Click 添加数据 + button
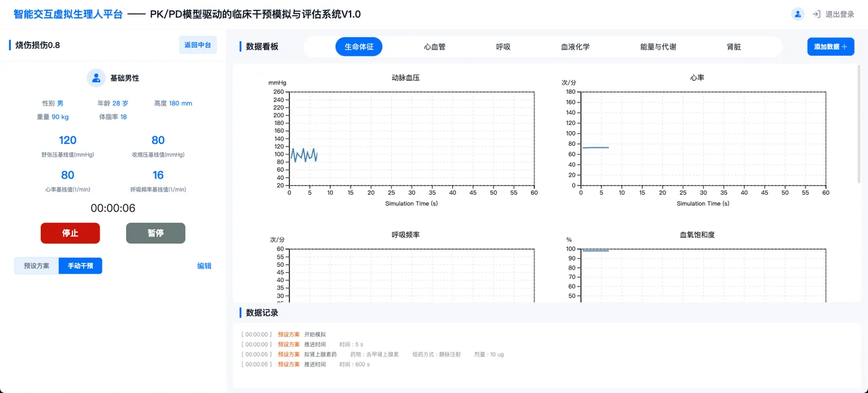 [831, 47]
